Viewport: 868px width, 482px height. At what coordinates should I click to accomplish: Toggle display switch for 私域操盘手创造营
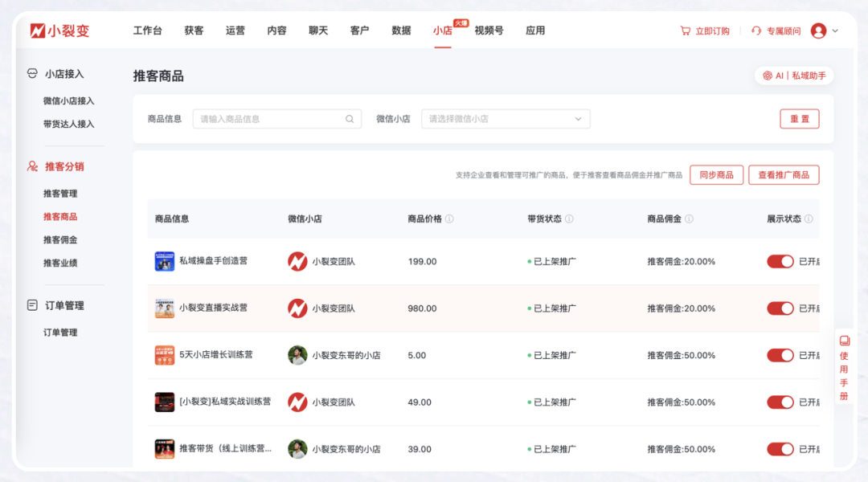tap(780, 261)
